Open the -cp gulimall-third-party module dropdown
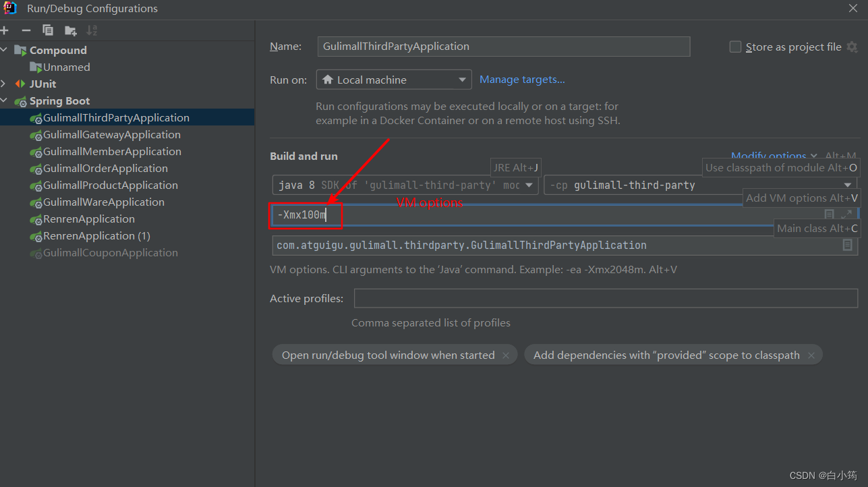The width and height of the screenshot is (868, 487). click(x=701, y=185)
